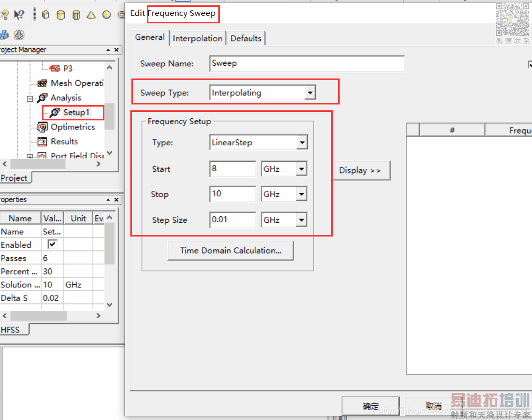532x420 pixels.
Task: Switch to the Defaults tab
Action: [x=246, y=38]
